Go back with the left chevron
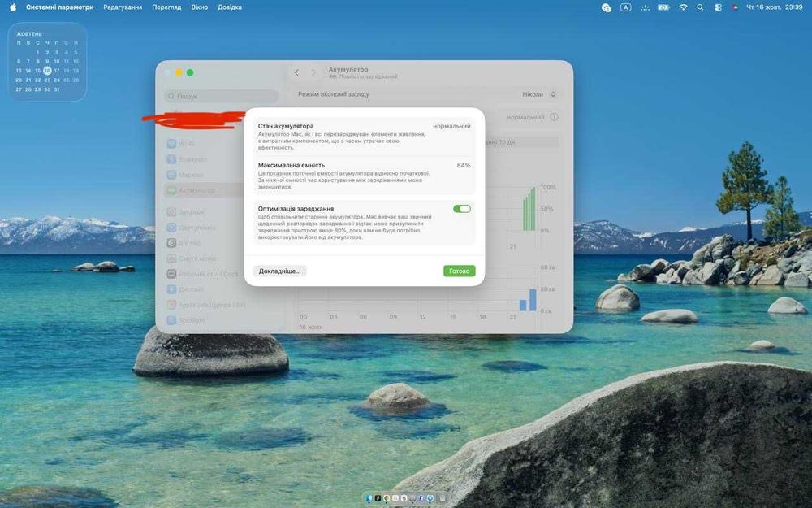Viewport: 812px width, 508px height. [x=296, y=72]
